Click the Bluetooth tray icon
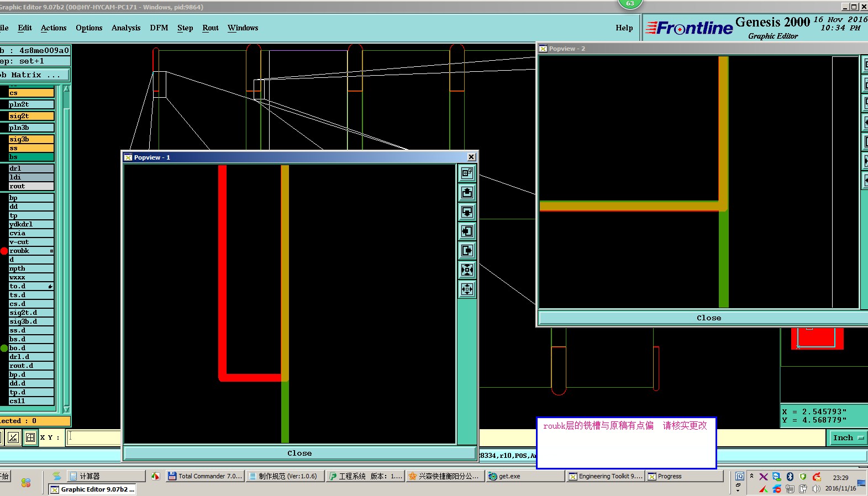 (790, 477)
